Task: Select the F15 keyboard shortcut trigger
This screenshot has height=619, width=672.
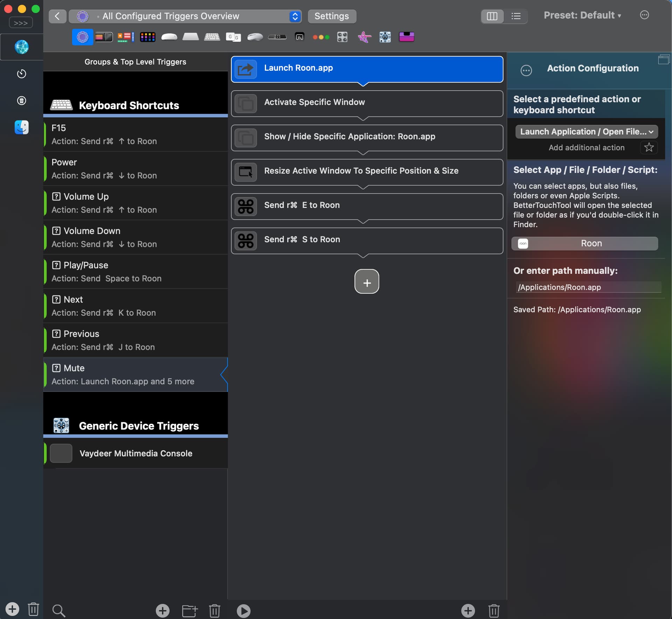Action: click(136, 134)
